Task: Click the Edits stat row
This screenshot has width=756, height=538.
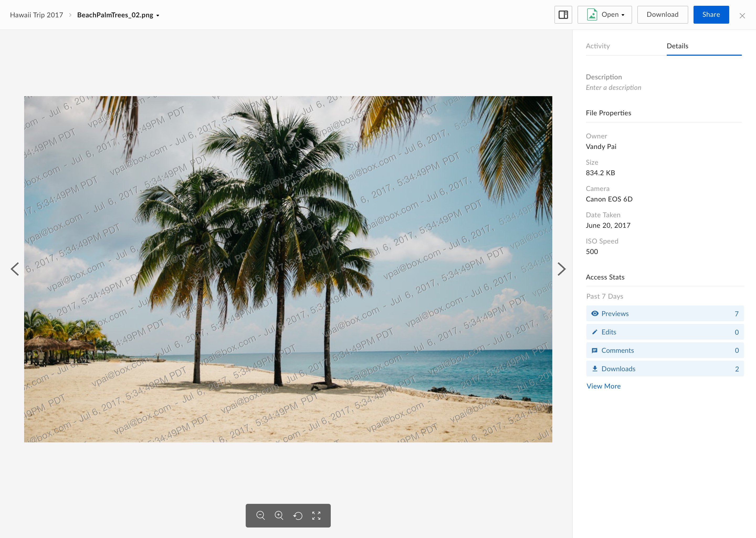Action: click(x=665, y=332)
